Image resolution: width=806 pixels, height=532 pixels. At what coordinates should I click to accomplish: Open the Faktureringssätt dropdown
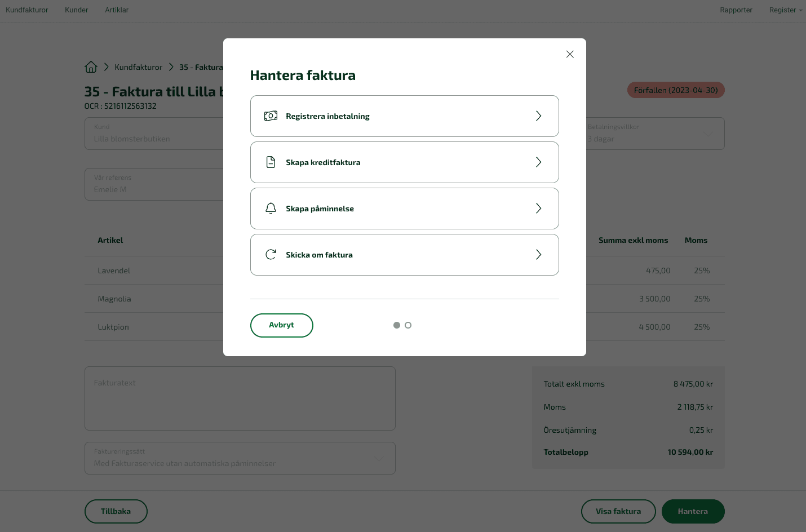point(240,458)
